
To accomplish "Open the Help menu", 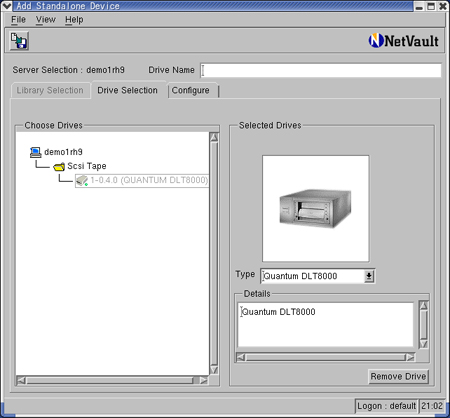I will click(74, 20).
